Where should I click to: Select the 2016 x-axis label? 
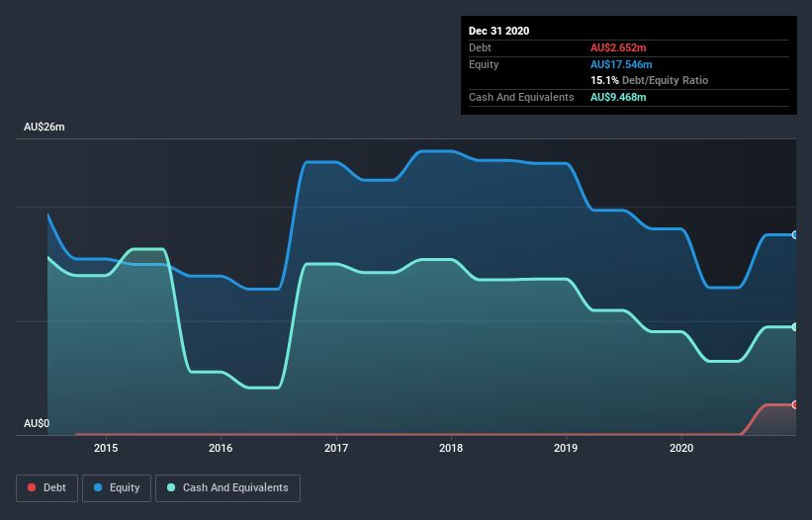pyautogui.click(x=221, y=448)
